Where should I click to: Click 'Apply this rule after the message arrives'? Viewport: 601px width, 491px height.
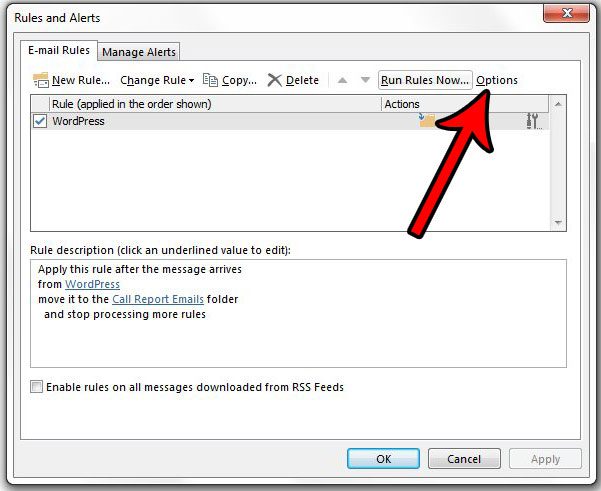140,269
